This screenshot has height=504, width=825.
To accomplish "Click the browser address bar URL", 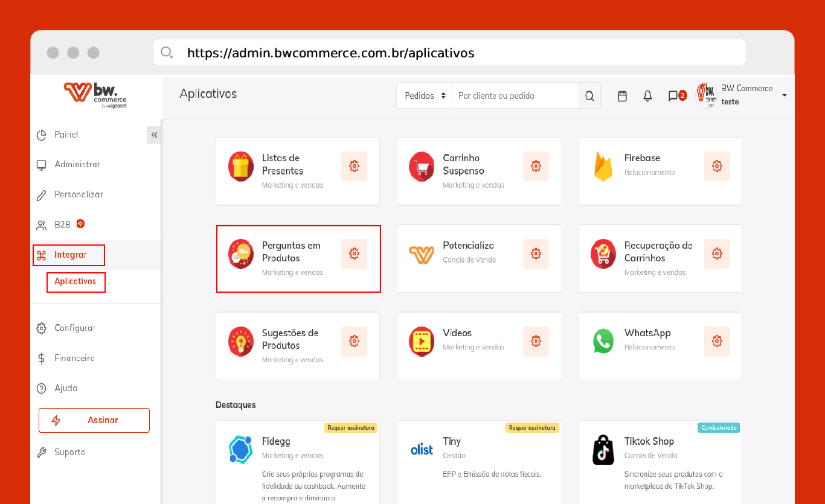I will tap(330, 53).
